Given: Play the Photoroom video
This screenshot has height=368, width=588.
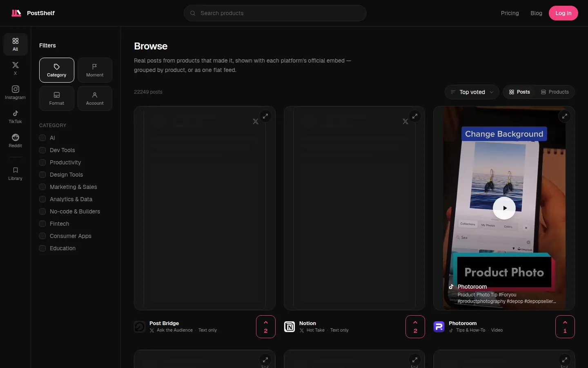Looking at the screenshot, I should (x=504, y=208).
